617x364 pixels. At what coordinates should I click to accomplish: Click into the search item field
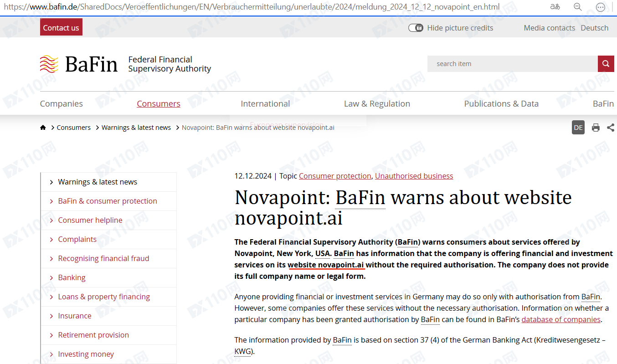click(x=512, y=64)
